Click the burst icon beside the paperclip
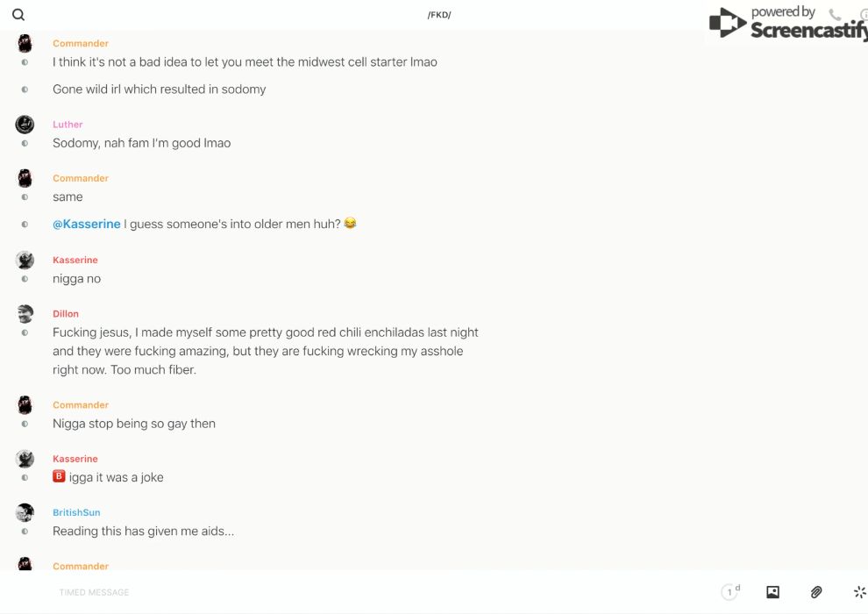This screenshot has height=614, width=868. pyautogui.click(x=859, y=592)
